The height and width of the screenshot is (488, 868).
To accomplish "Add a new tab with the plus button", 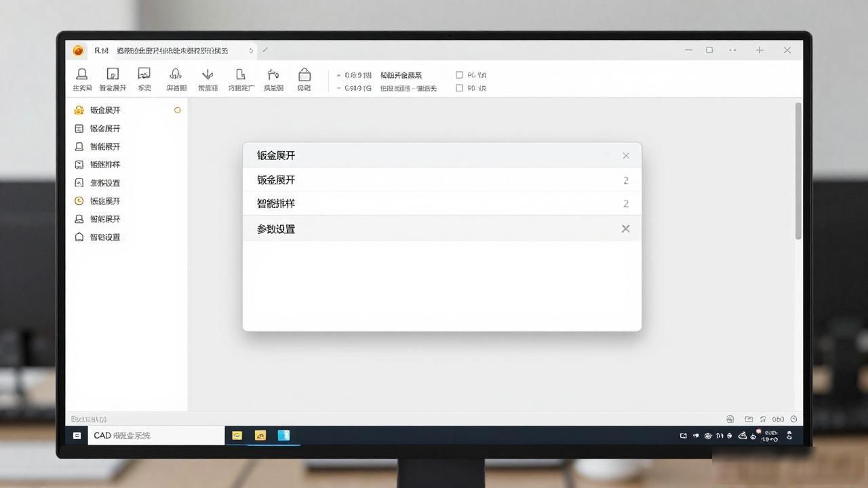I will [x=759, y=50].
